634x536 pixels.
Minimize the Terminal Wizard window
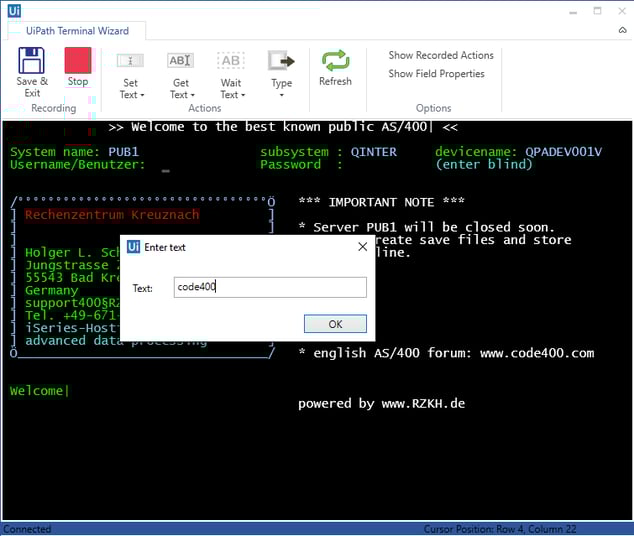[x=573, y=12]
